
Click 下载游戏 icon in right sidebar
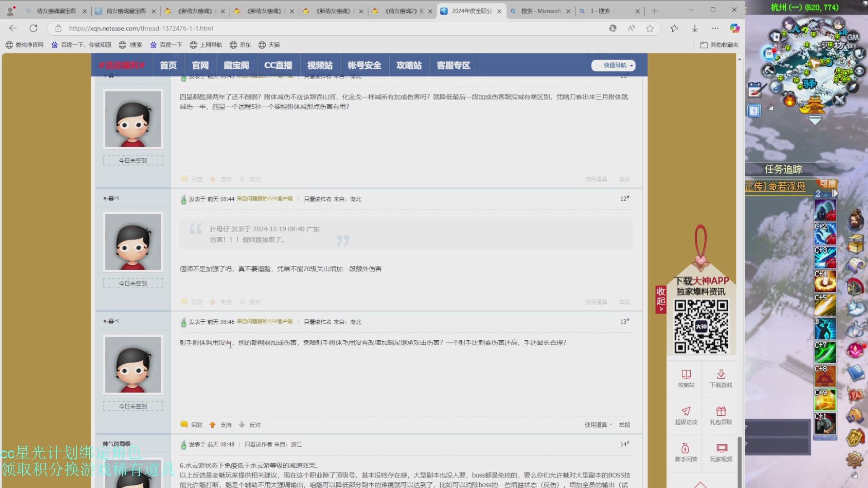point(721,379)
